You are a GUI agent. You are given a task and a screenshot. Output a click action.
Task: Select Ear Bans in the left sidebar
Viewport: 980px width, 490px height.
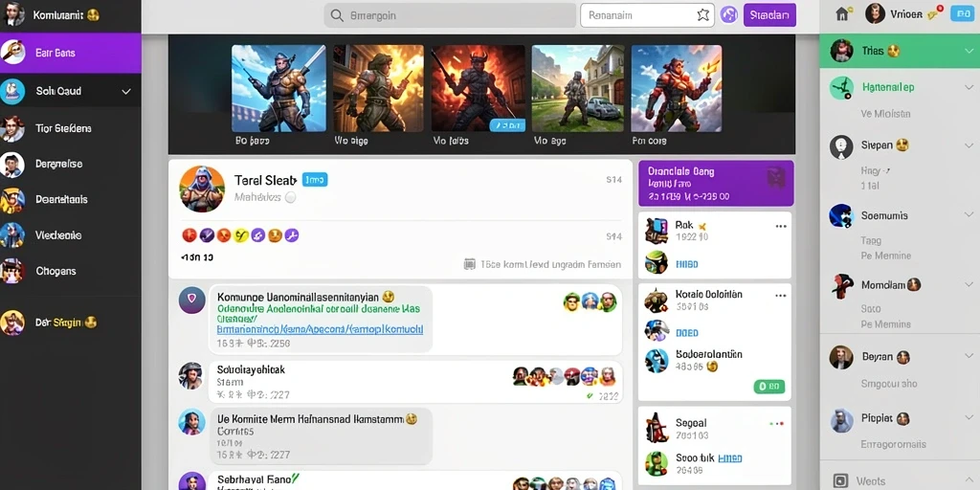point(70,54)
